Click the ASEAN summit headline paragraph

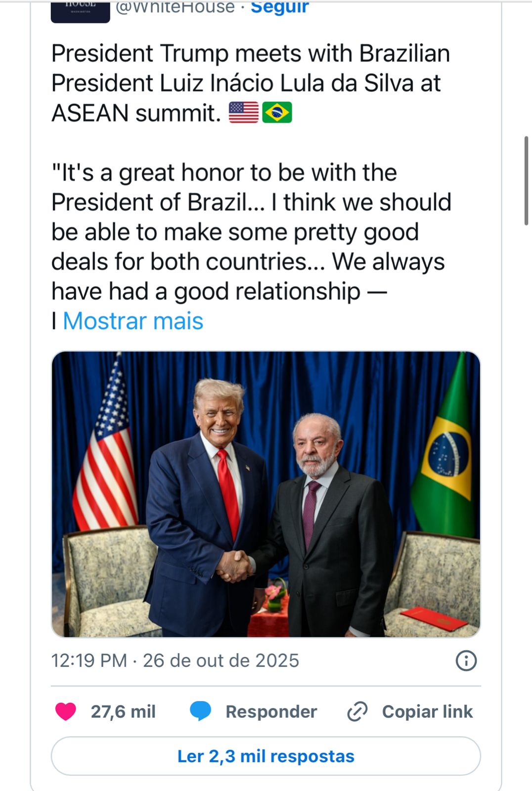coord(251,83)
